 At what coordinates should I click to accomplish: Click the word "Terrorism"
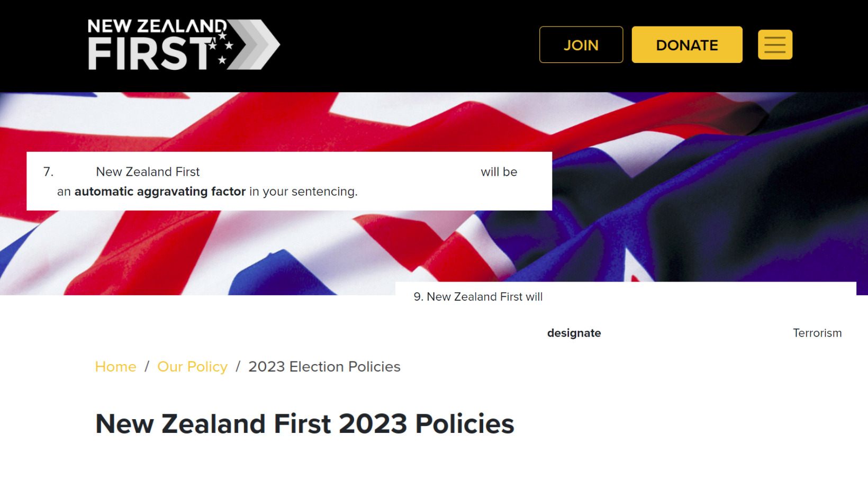click(817, 333)
